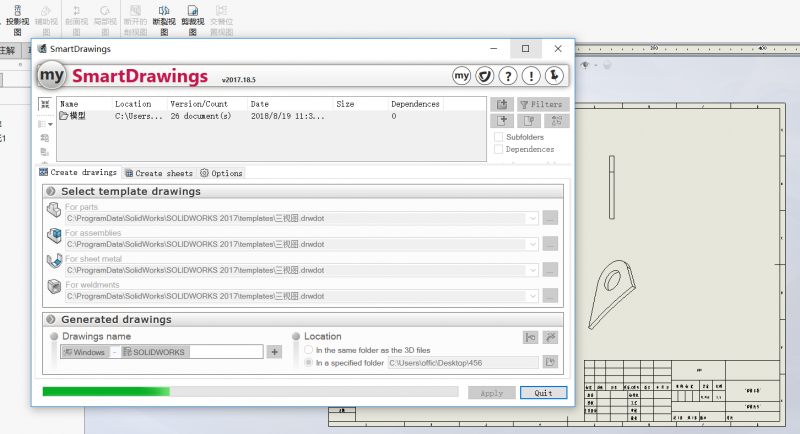This screenshot has width=800, height=434.
Task: Click the Filters button
Action: point(543,104)
